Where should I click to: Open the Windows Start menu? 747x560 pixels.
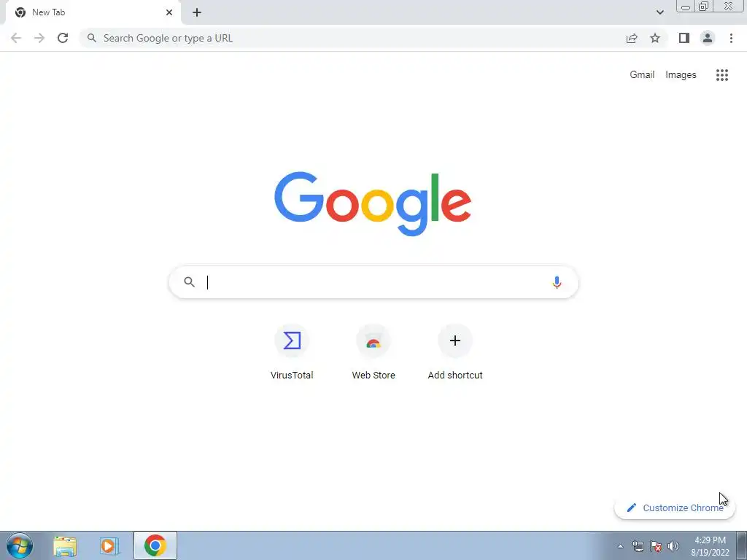(x=20, y=545)
